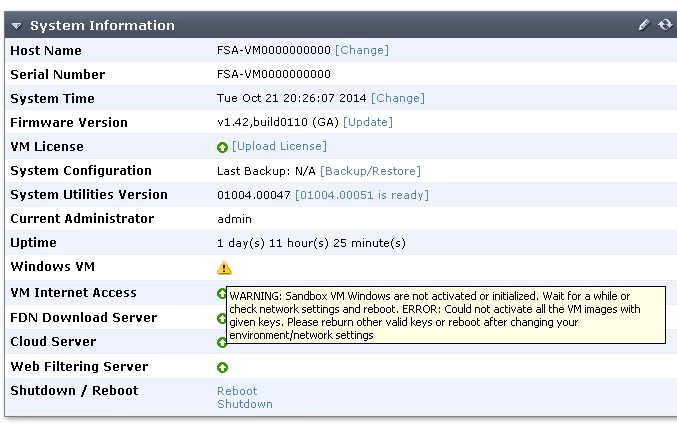Viewport: 677px width, 429px height.
Task: Select the Current Administrator value admin
Action: coord(234,219)
